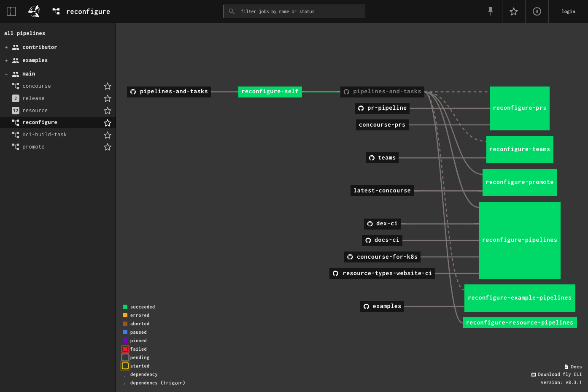Open the reconfigure-pipelines job box

(520, 240)
